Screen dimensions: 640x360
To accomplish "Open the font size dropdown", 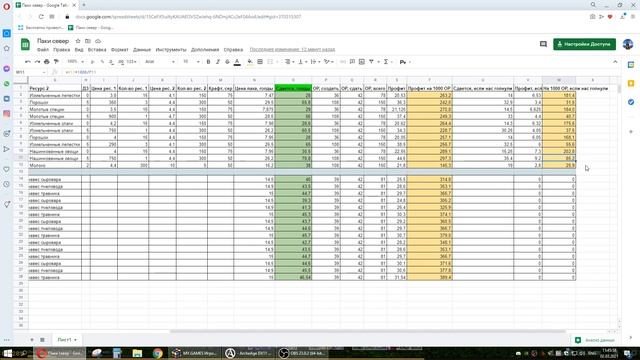I will pyautogui.click(x=191, y=62).
